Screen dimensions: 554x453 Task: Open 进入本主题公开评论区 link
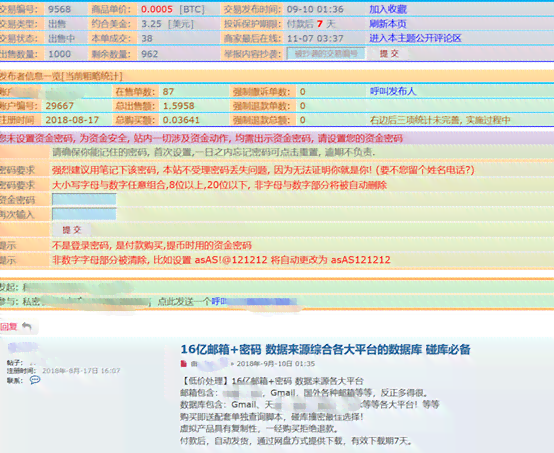point(416,38)
